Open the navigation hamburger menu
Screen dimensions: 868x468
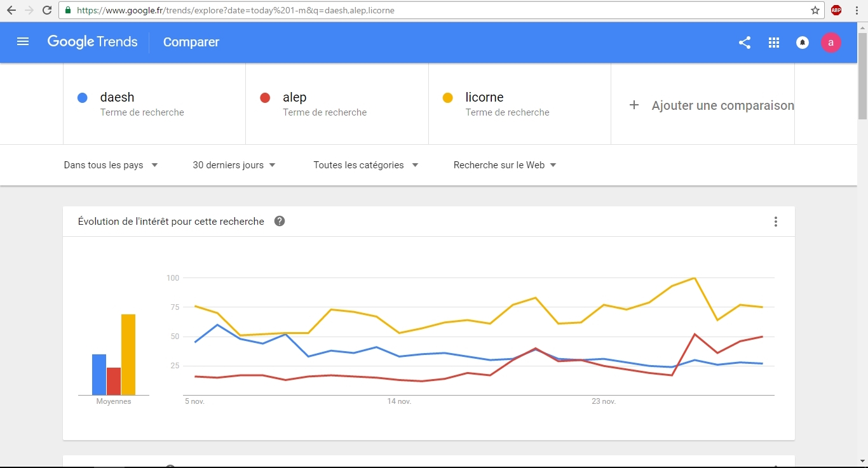pos(23,42)
